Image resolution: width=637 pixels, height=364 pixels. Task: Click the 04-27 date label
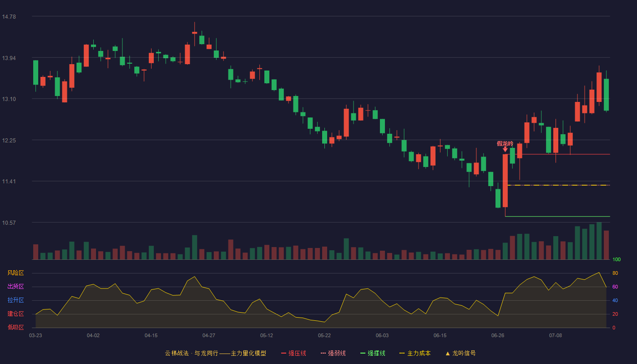209,335
